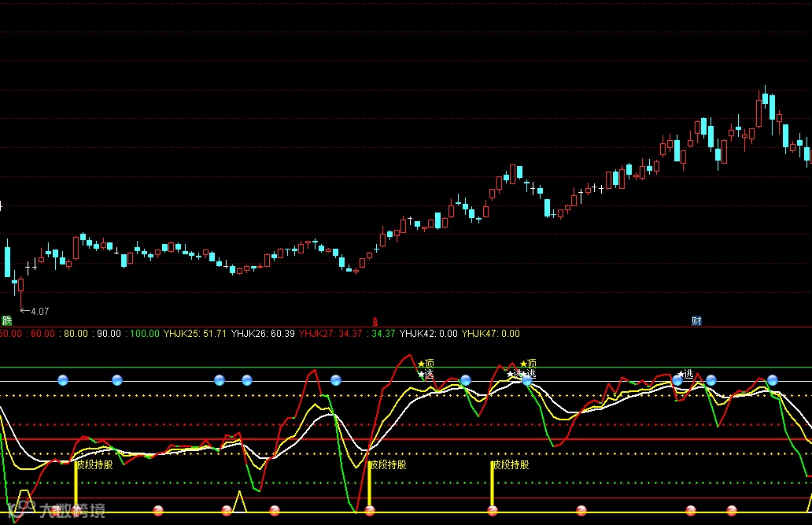Click the leftmost blue ball marker
Screen dimensions: 812x525
(x=63, y=380)
